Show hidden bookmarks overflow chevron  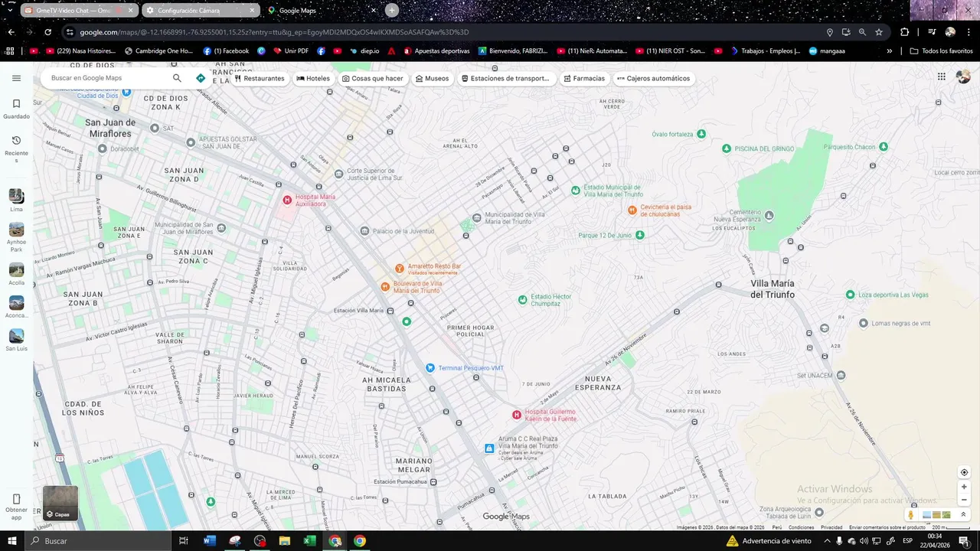pos(890,51)
